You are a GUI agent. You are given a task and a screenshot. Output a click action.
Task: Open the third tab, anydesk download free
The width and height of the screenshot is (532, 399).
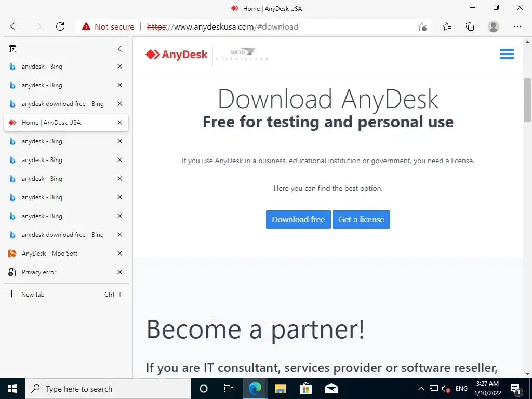click(66, 104)
